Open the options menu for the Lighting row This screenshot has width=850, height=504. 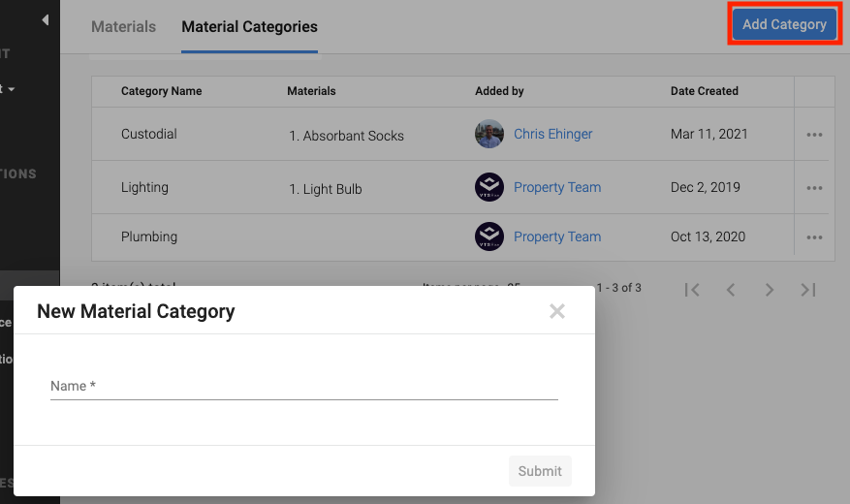pos(814,188)
